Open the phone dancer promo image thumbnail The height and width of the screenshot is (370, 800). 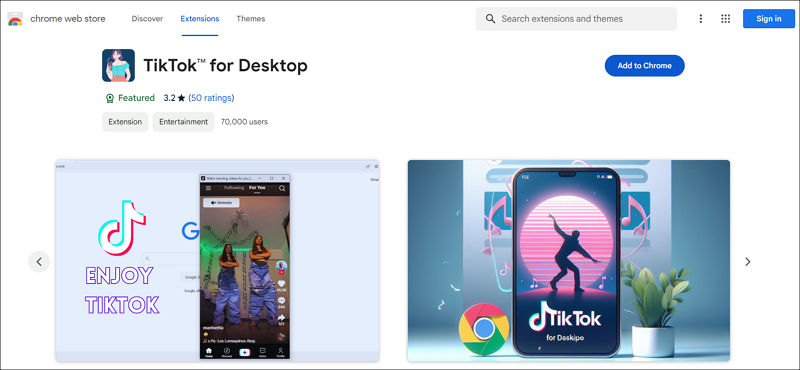(x=568, y=260)
